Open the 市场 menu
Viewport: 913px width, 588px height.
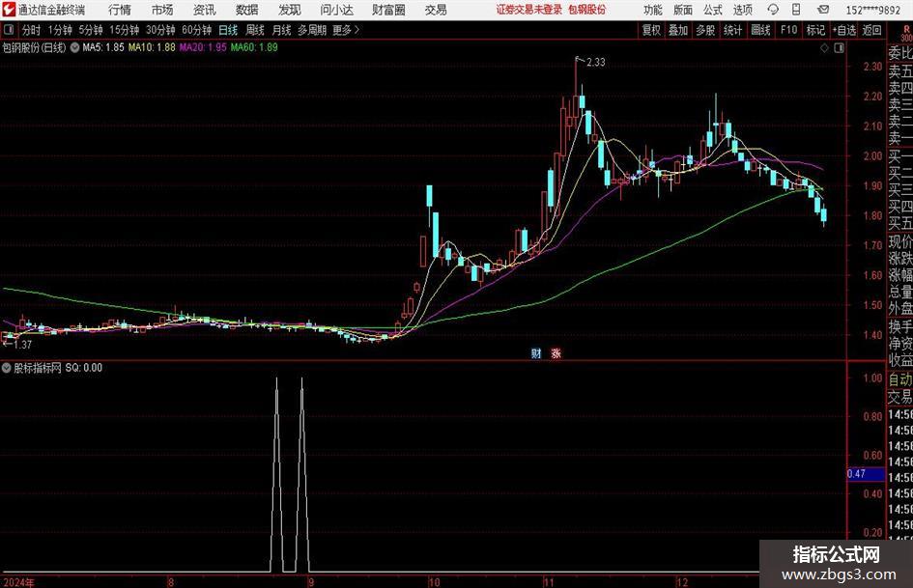click(162, 10)
